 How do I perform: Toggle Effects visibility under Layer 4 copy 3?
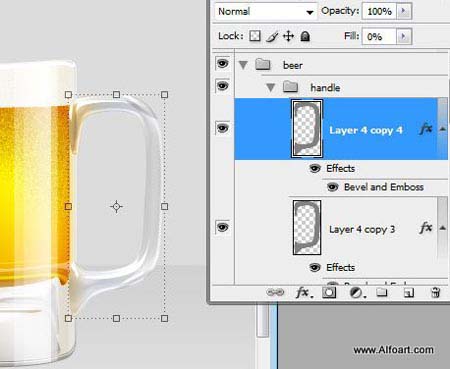tap(315, 267)
